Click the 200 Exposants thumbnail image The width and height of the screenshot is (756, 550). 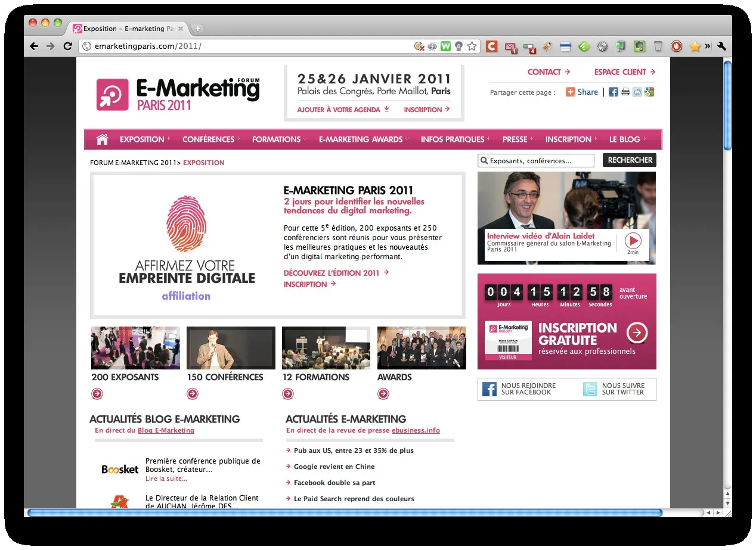(135, 348)
